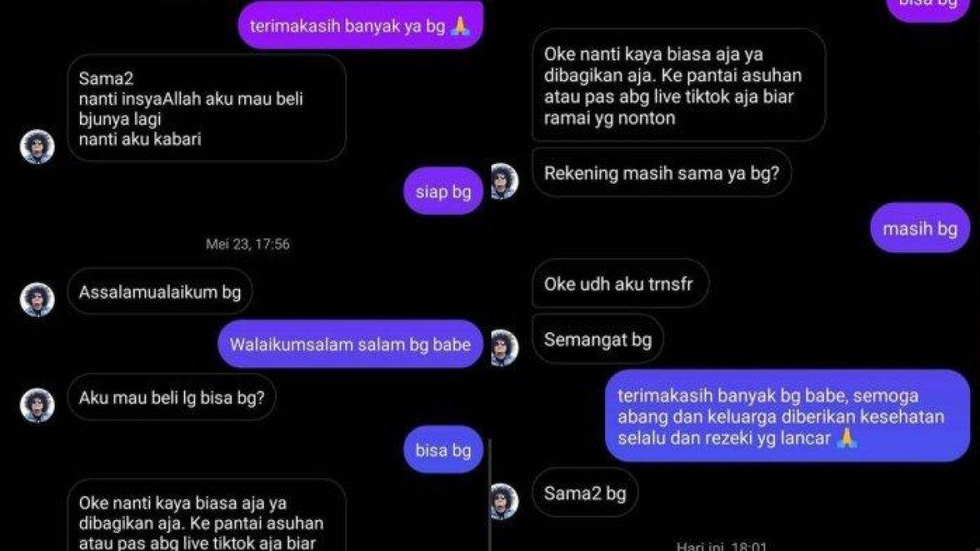Open profile avatar beside 'Sama2 bg' message
Viewport: 980px width, 551px height.
(503, 501)
